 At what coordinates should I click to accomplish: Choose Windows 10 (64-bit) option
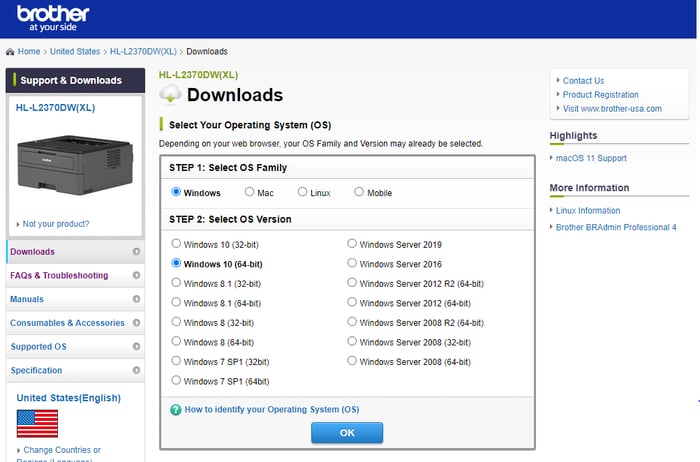pyautogui.click(x=176, y=263)
